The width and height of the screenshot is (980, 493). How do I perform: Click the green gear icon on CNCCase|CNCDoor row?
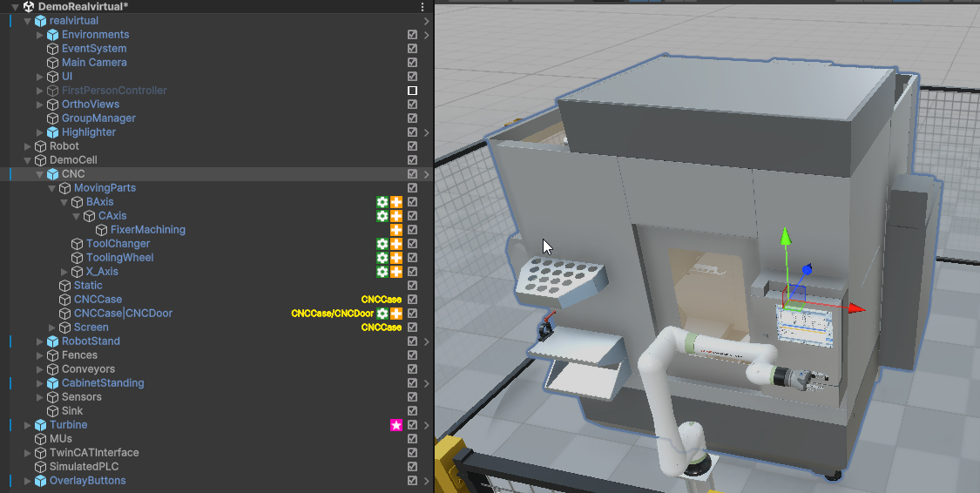tap(382, 314)
